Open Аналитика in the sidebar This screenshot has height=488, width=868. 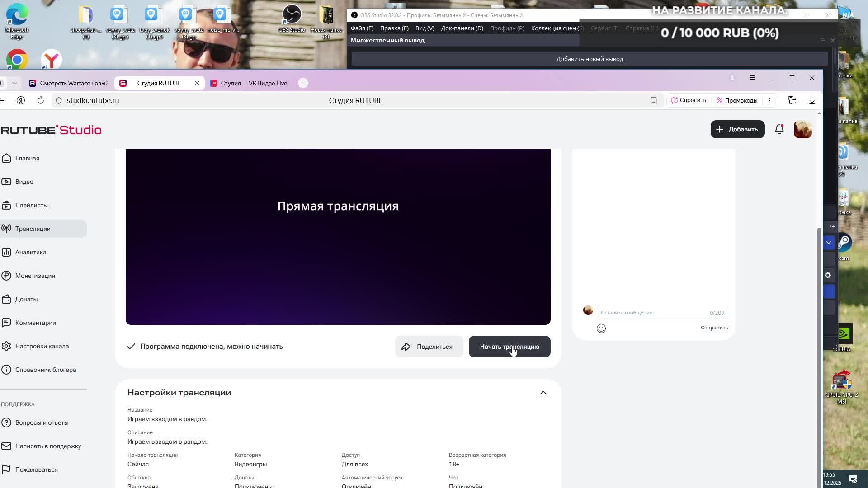(x=31, y=252)
